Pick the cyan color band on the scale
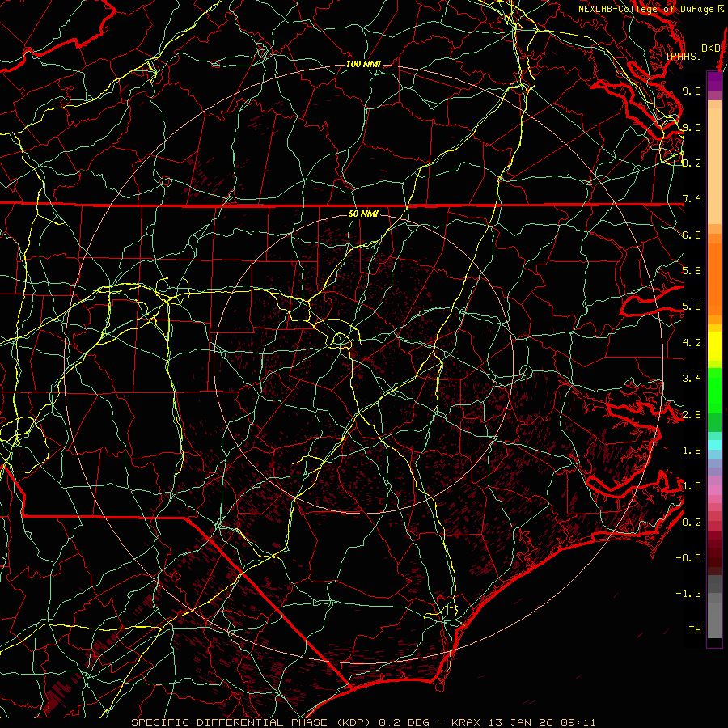This screenshot has width=728, height=728. pos(714,445)
